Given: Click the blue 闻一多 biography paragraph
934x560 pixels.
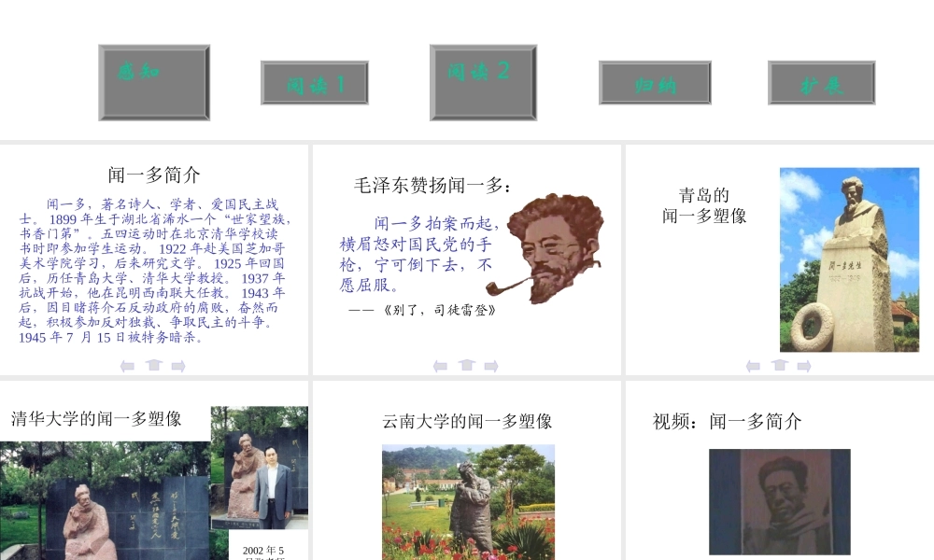Looking at the screenshot, I should point(154,271).
